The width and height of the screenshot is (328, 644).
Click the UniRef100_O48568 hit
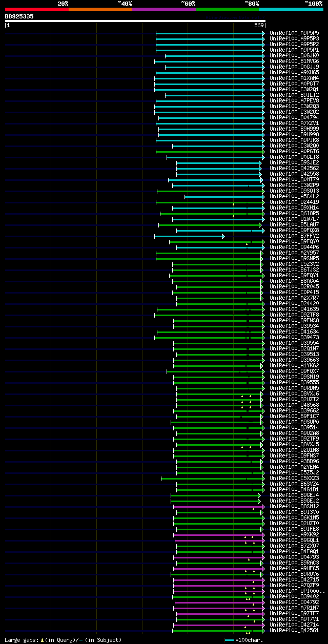pos(294,405)
